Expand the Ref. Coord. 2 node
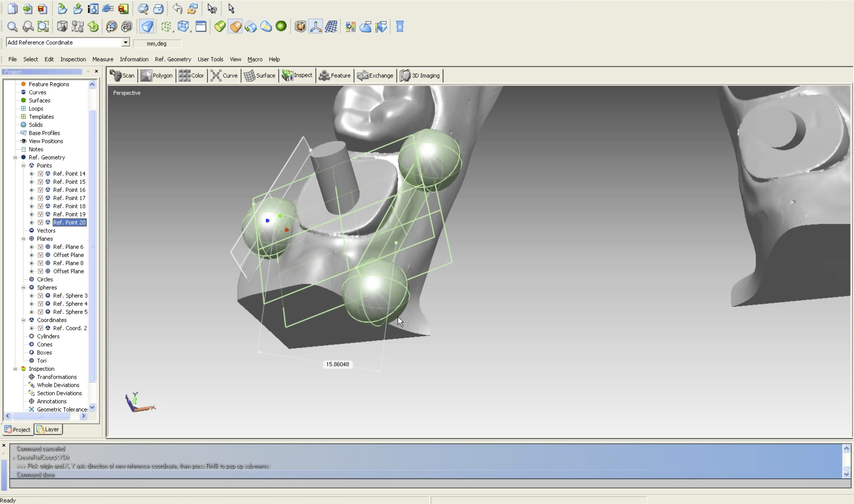854x504 pixels. click(32, 328)
